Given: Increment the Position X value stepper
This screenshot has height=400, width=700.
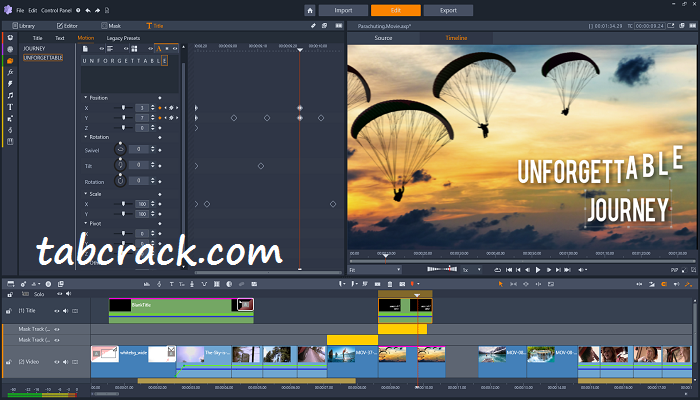Looking at the screenshot, I should (153, 106).
